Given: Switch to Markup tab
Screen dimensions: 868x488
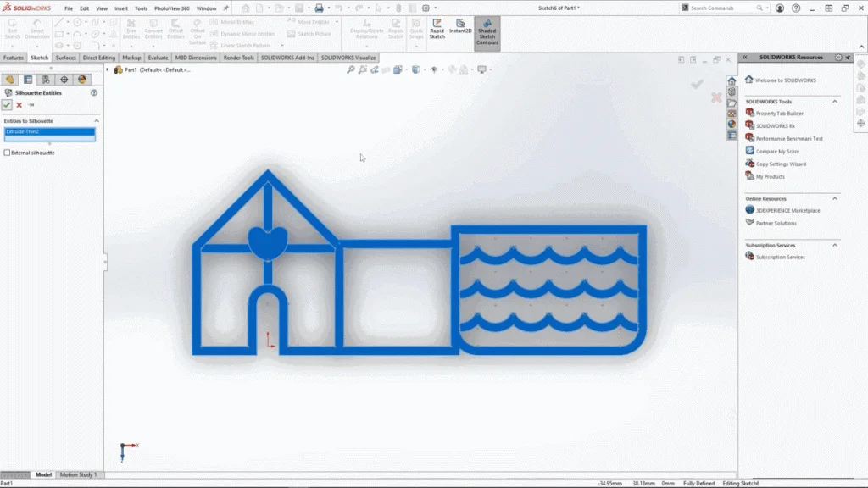Looking at the screenshot, I should click(x=131, y=58).
